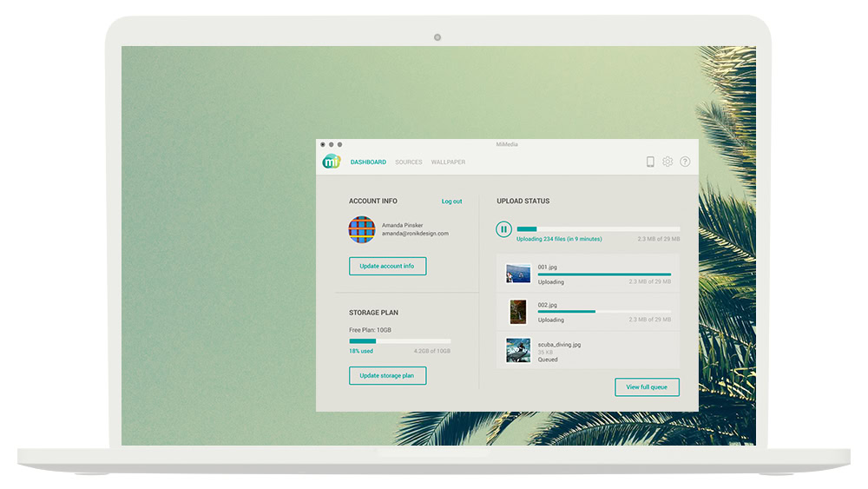Open settings via the gear icon

point(667,162)
